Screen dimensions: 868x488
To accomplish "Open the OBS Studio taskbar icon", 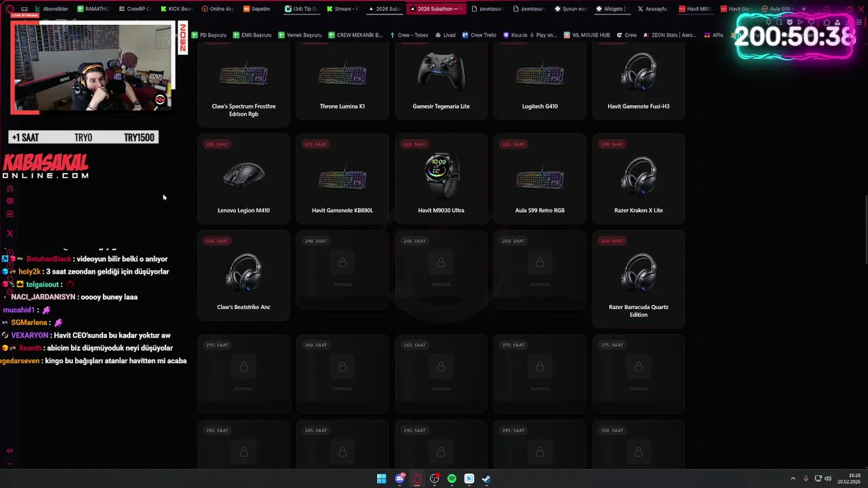I will click(x=435, y=479).
